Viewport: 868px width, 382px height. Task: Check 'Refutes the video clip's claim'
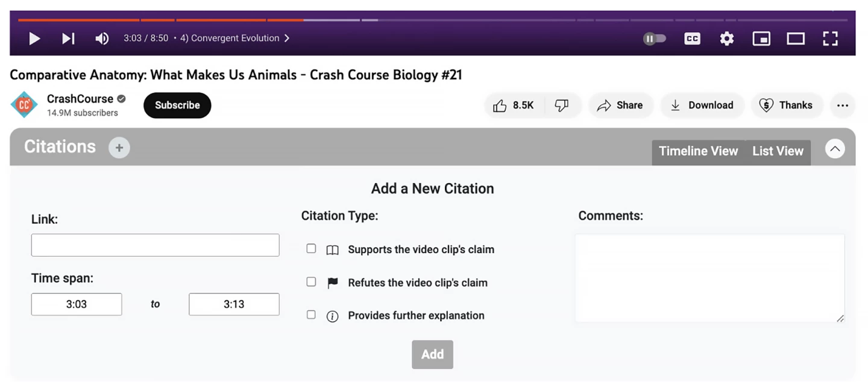(x=311, y=281)
